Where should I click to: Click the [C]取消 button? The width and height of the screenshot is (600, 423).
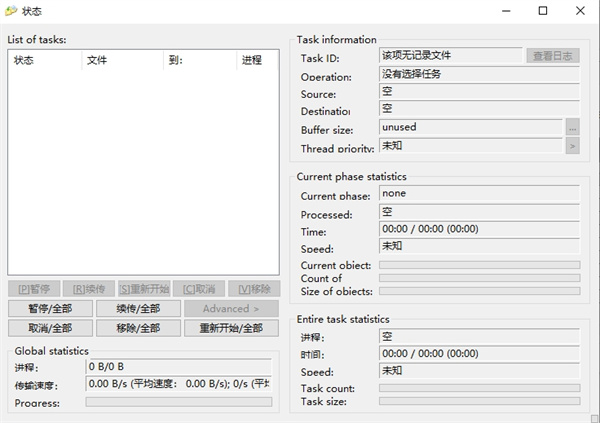(199, 289)
